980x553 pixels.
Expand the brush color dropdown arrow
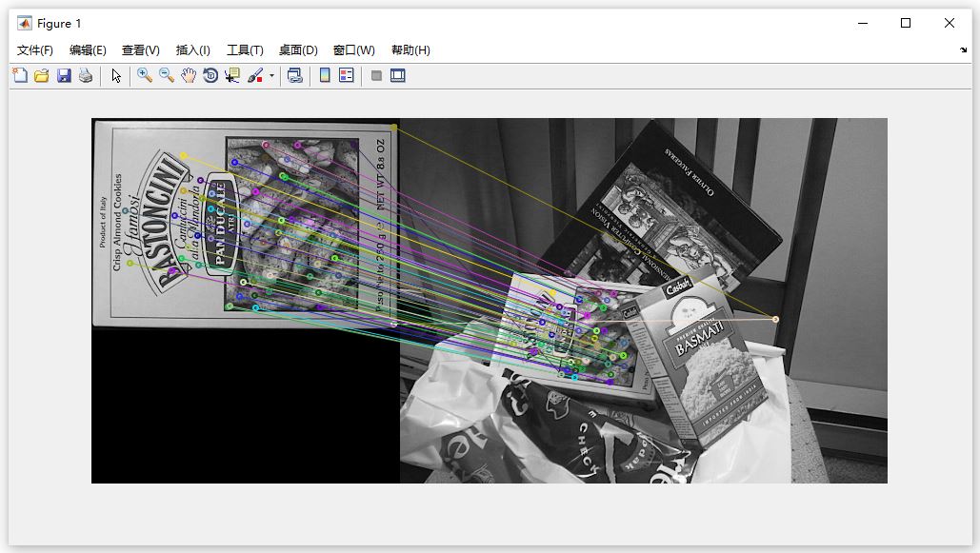(271, 75)
